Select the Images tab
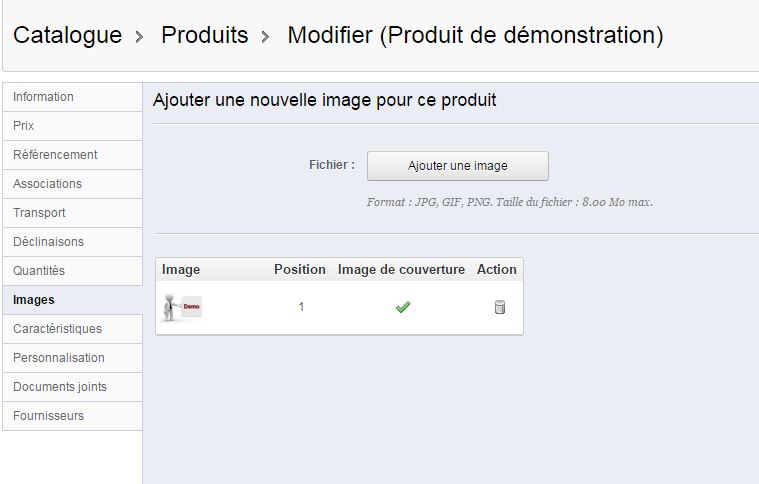This screenshot has width=759, height=484. [72, 300]
